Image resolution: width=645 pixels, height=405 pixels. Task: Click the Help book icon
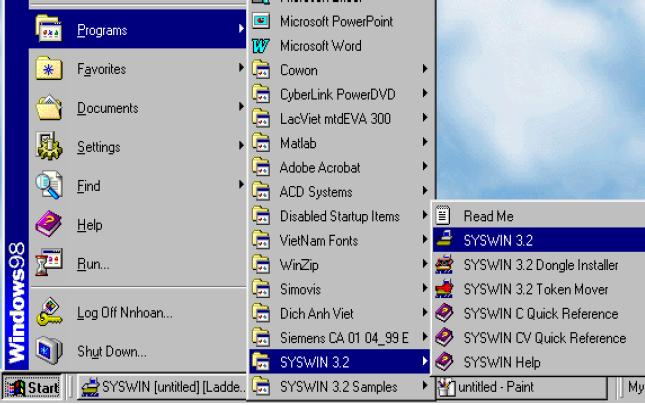(x=49, y=224)
